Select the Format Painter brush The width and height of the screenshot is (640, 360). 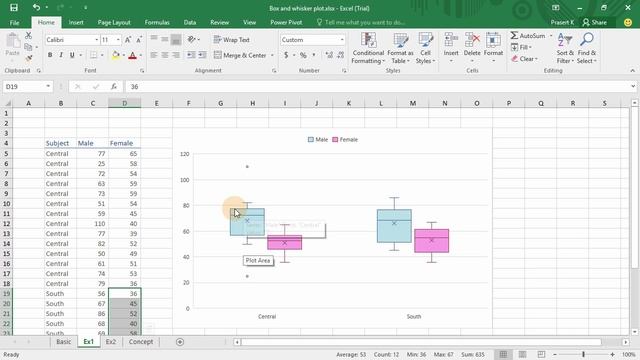click(28, 58)
